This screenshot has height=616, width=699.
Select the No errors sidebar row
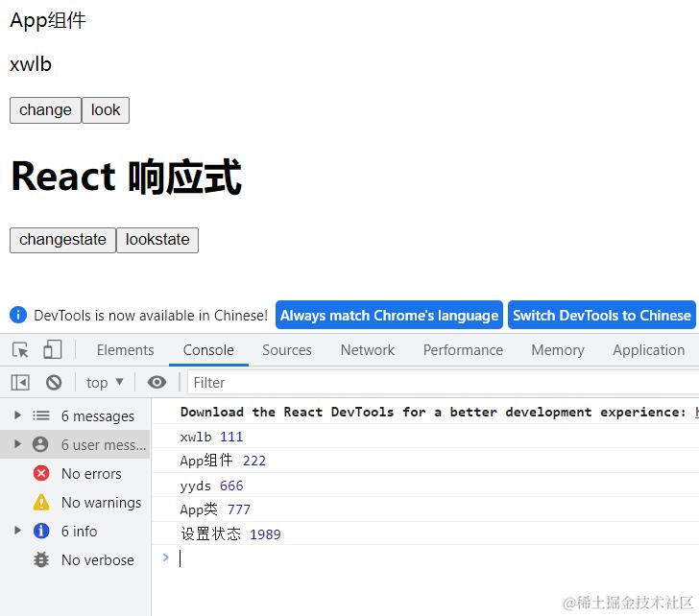[75, 473]
